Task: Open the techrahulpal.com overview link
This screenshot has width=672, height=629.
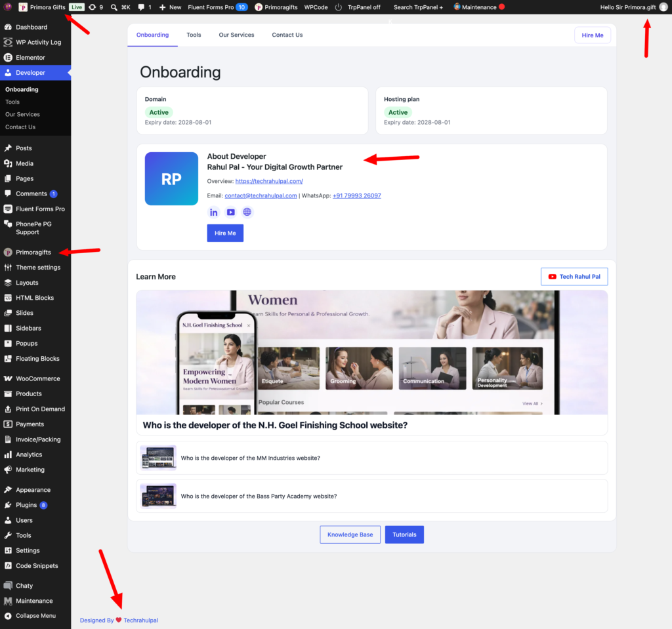Action: (x=269, y=181)
